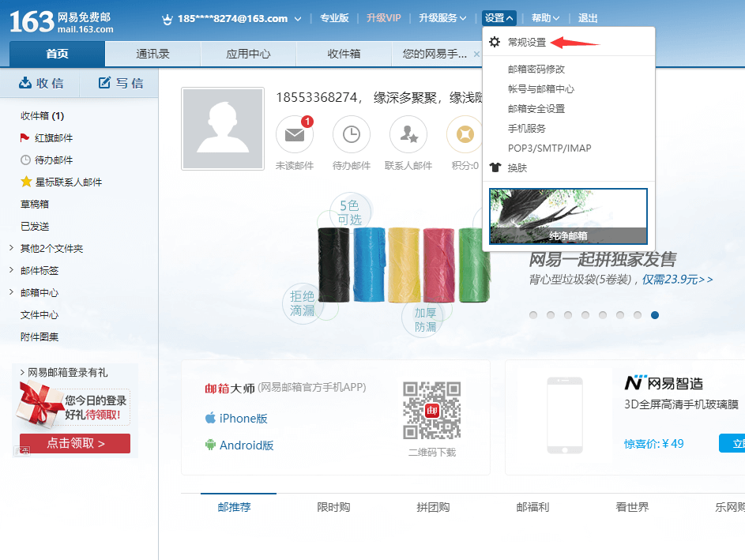The image size is (745, 560).
Task: Expand the 邮箱中心 section
Action: pyautogui.click(x=11, y=293)
